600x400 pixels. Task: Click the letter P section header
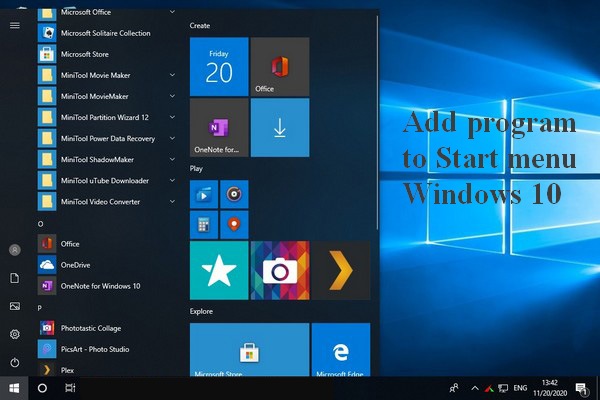(x=40, y=308)
